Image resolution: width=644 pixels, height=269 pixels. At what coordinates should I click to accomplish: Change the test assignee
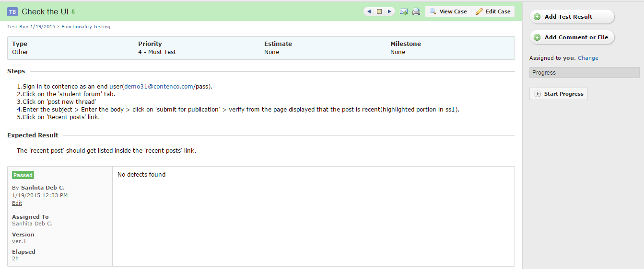pyautogui.click(x=588, y=58)
